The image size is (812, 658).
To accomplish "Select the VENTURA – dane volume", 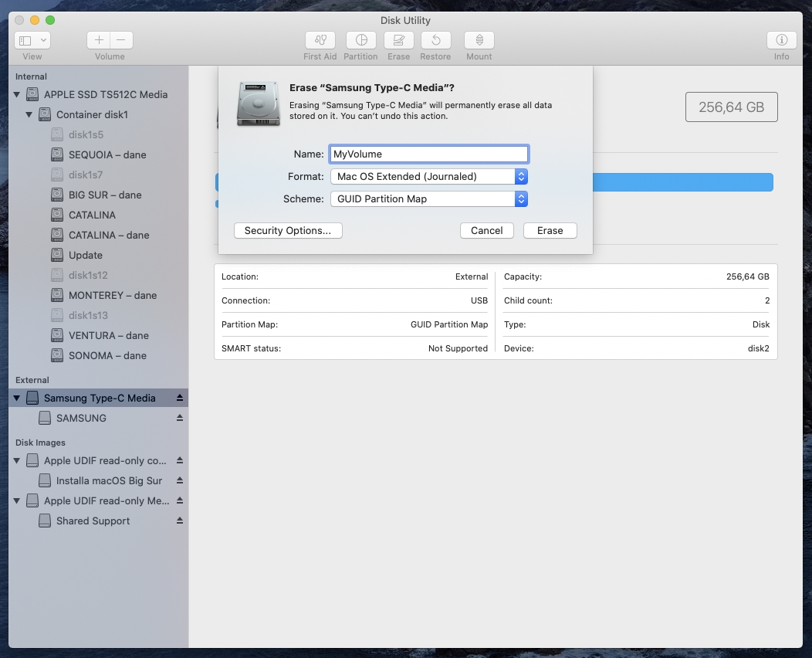I will pos(98,335).
